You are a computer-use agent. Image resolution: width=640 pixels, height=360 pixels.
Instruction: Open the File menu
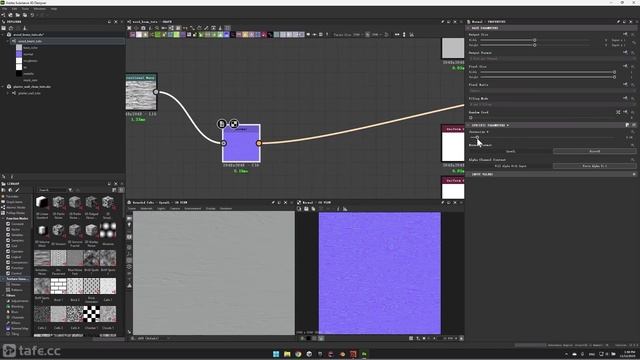click(x=4, y=9)
